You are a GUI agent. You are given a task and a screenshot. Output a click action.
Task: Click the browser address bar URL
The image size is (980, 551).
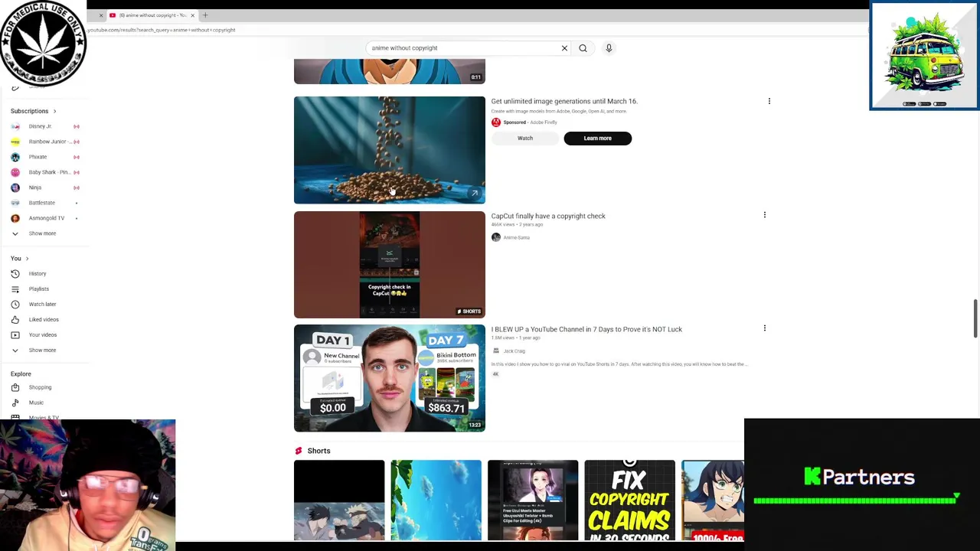pyautogui.click(x=161, y=30)
